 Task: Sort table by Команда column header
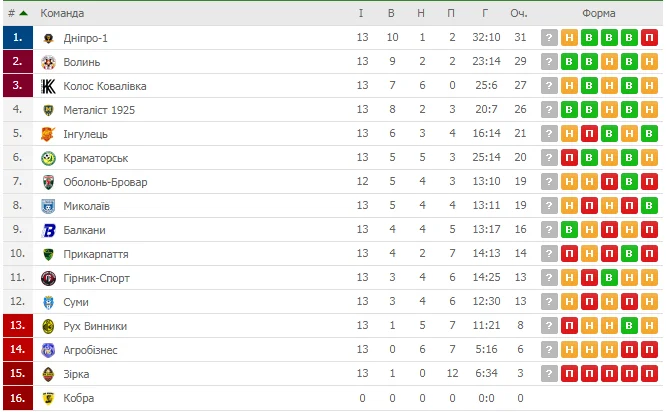(x=62, y=13)
